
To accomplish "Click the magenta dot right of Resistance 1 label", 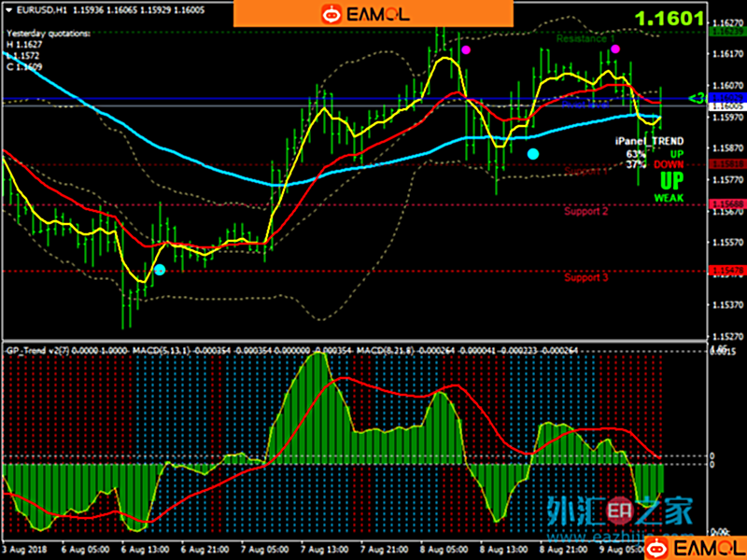I will coord(615,49).
